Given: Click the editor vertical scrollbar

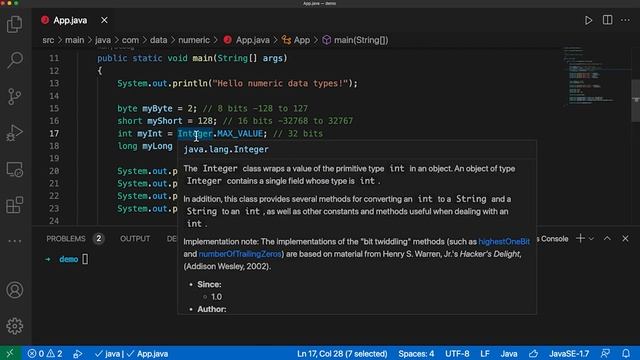Looking at the screenshot, I should 636,100.
